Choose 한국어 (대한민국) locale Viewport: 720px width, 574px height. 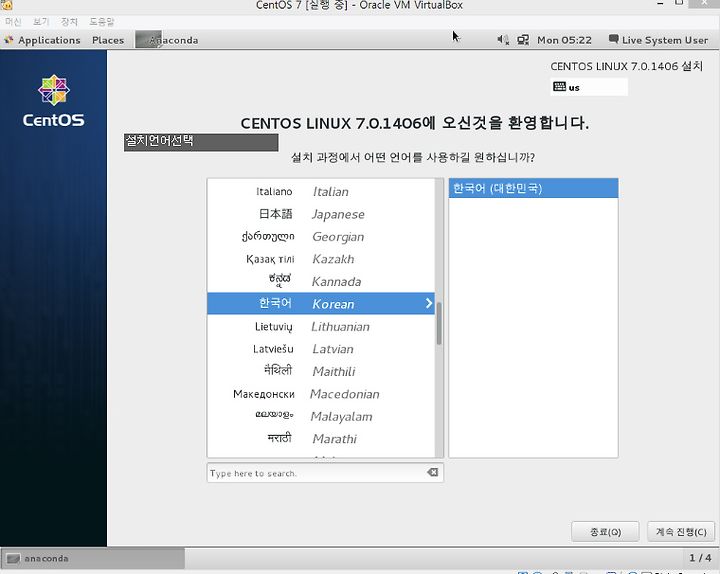[533, 188]
